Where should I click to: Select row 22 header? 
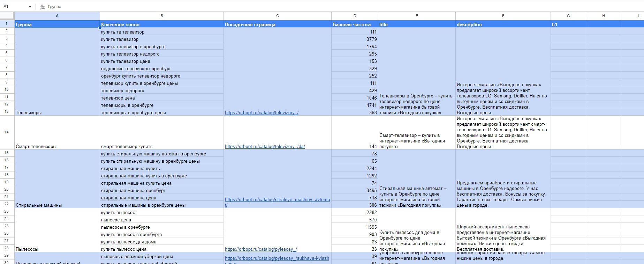coord(7,204)
